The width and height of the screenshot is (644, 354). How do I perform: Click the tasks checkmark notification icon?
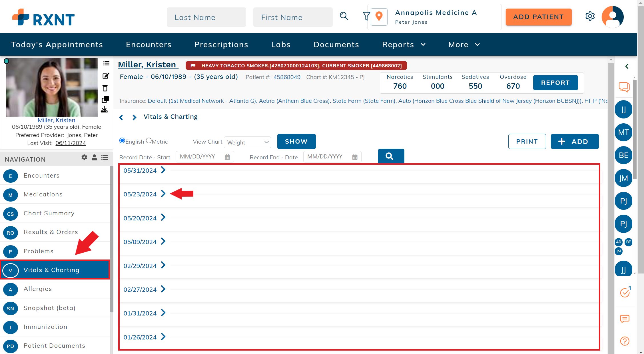(x=625, y=293)
